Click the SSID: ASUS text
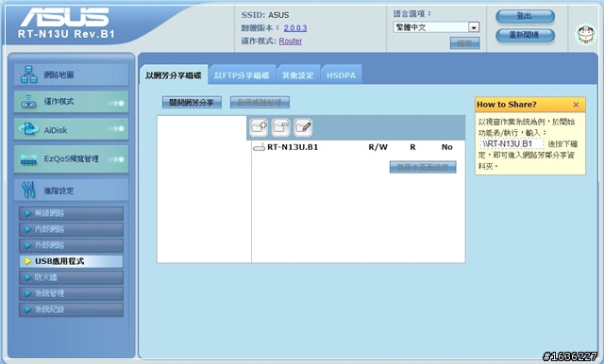Screen dimensions: 604x364 pyautogui.click(x=265, y=15)
